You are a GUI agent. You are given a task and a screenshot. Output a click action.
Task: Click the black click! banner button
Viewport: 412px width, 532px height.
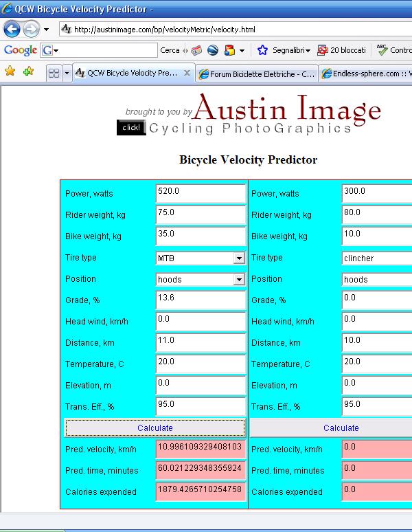click(131, 128)
